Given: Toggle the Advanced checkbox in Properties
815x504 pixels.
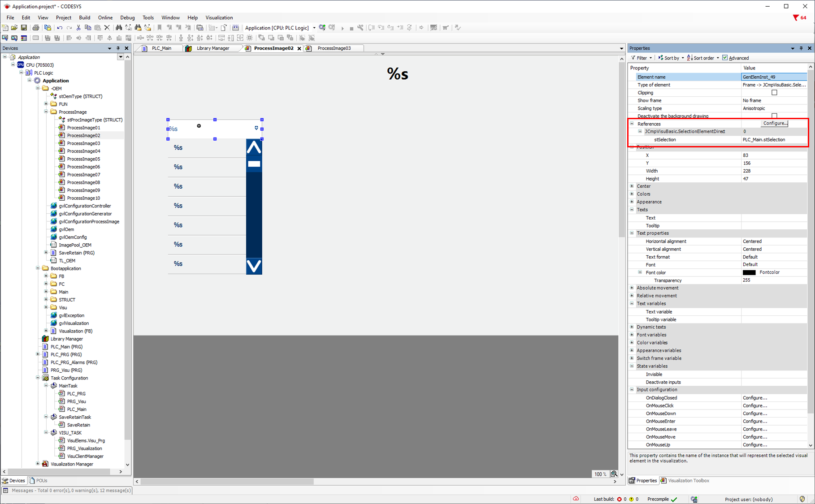Looking at the screenshot, I should 725,58.
